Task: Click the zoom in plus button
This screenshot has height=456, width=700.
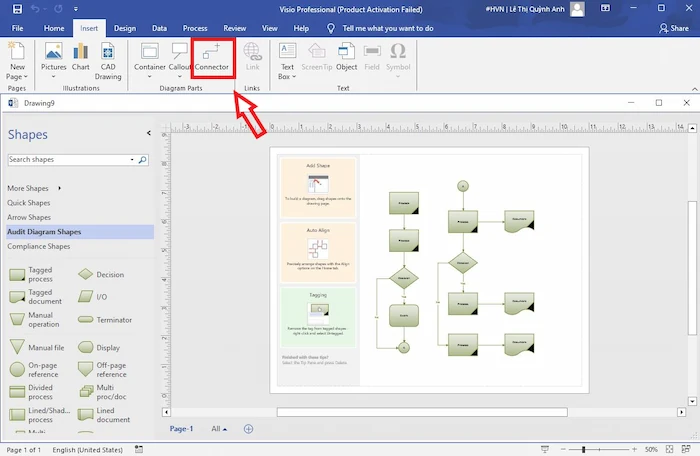Action: coord(634,449)
